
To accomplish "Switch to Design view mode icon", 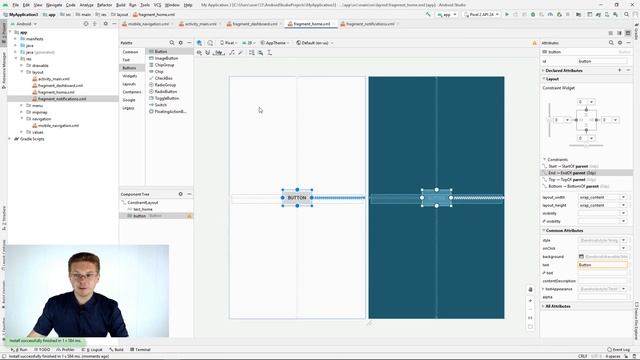I will [x=628, y=33].
